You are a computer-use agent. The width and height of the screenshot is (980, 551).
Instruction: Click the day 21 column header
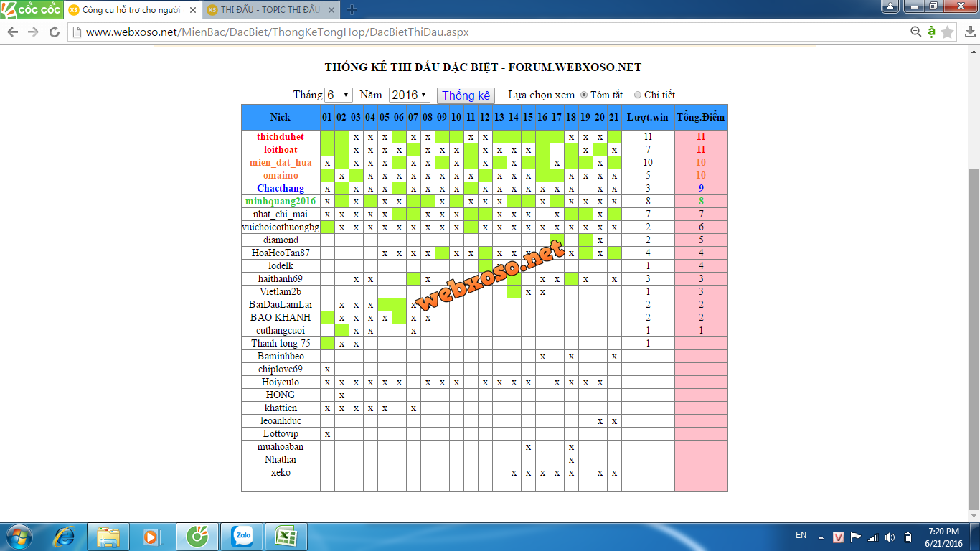614,117
